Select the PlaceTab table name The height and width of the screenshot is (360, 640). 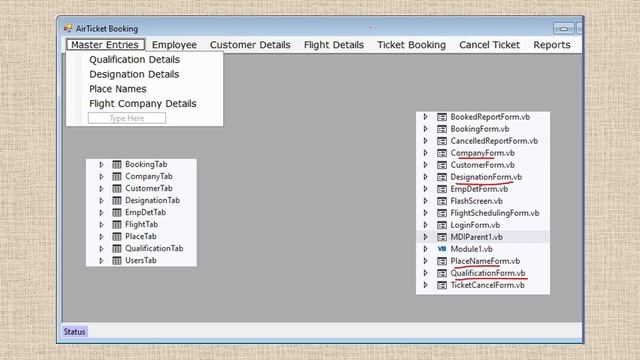pyautogui.click(x=141, y=236)
